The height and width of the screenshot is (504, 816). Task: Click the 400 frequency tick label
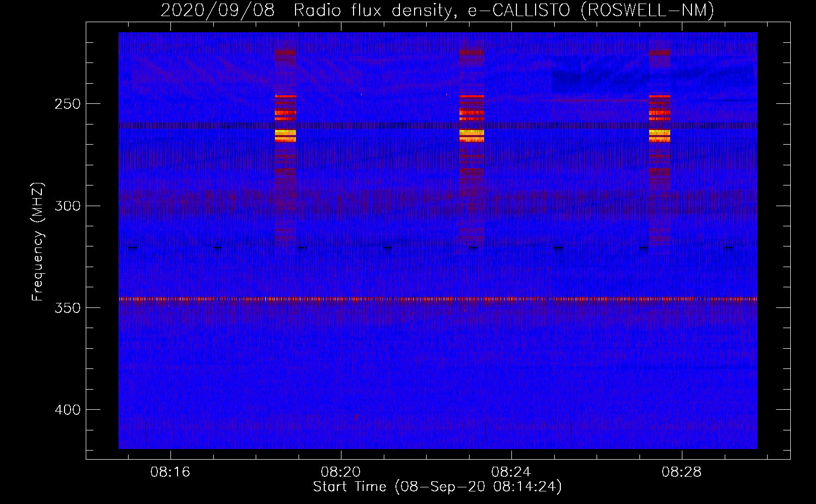coord(68,410)
